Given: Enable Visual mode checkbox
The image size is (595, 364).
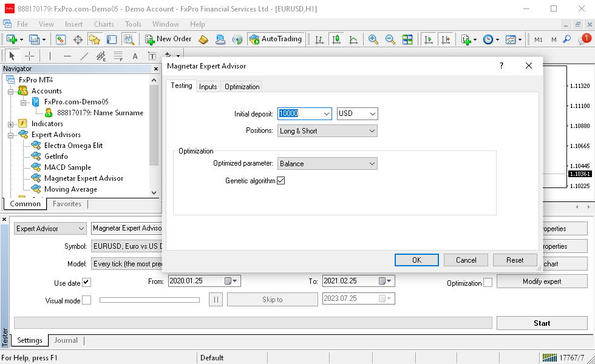Looking at the screenshot, I should click(x=86, y=300).
